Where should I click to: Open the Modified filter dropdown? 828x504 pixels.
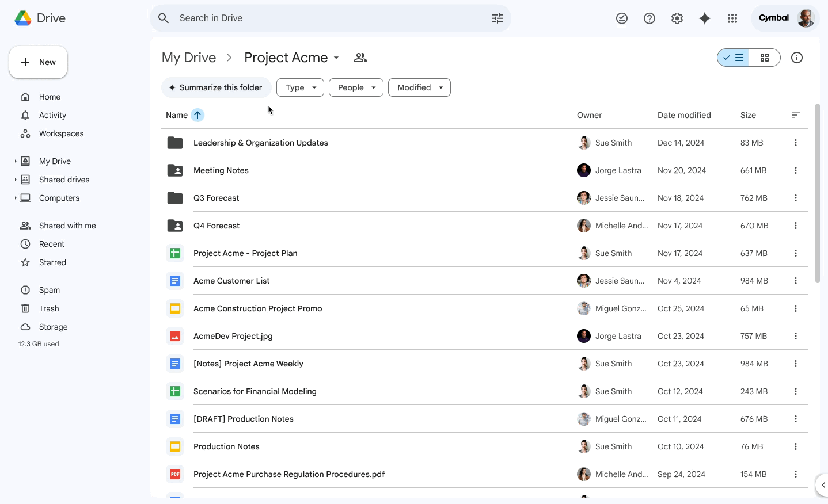point(419,87)
